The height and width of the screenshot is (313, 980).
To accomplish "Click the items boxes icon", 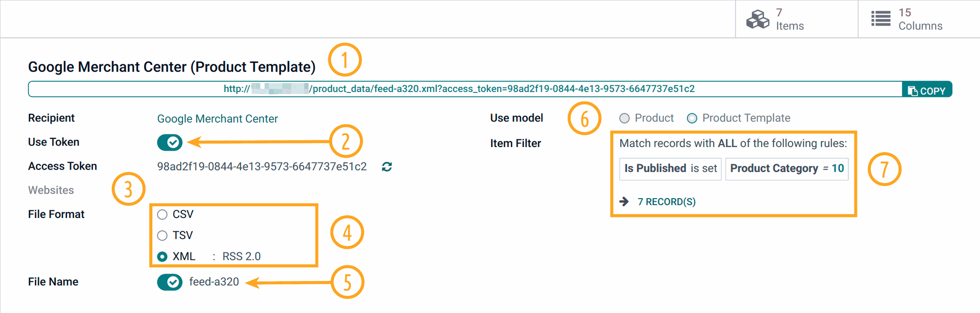I will [757, 19].
